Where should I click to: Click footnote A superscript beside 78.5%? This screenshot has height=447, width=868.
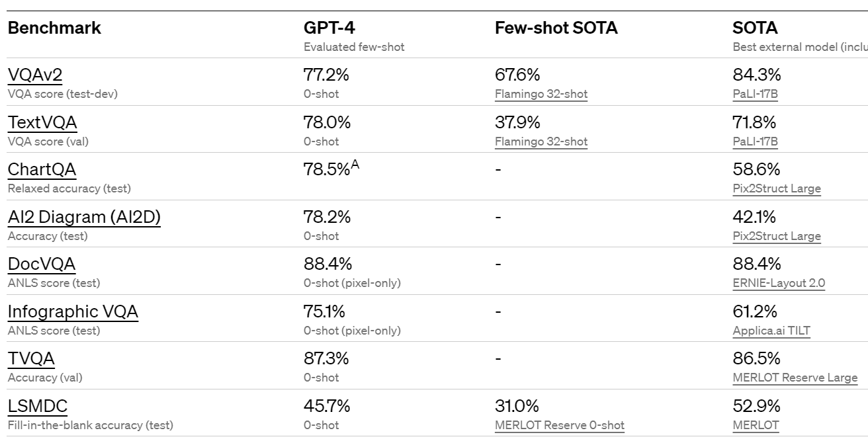[355, 165]
